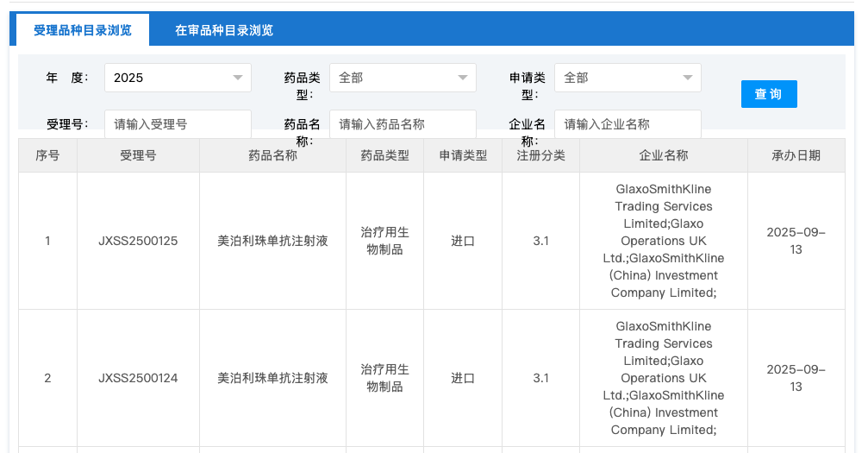Image resolution: width=868 pixels, height=453 pixels.
Task: Click the 药品名称 input field
Action: (403, 124)
